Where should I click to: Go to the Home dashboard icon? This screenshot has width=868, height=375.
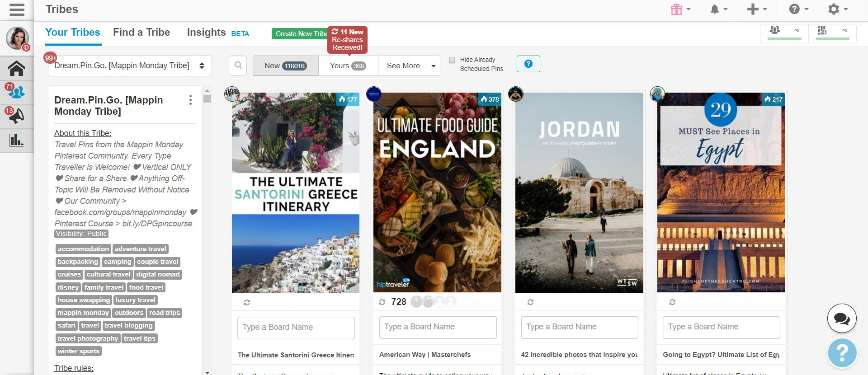point(16,68)
